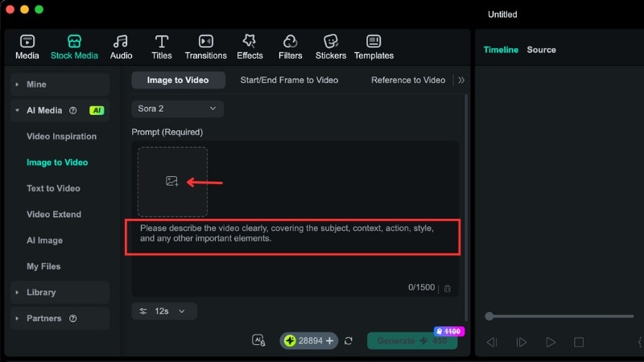The height and width of the screenshot is (362, 644).
Task: Open the 12s duration dropdown
Action: (164, 311)
